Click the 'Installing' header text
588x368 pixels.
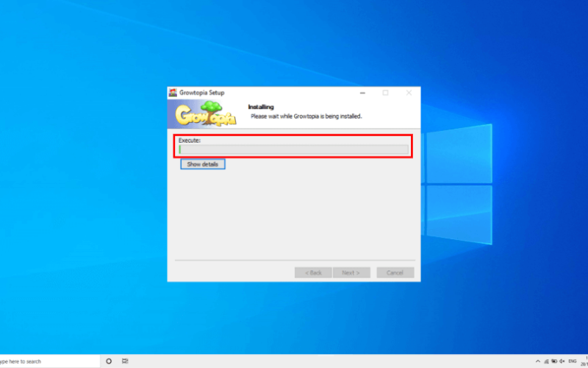point(261,107)
